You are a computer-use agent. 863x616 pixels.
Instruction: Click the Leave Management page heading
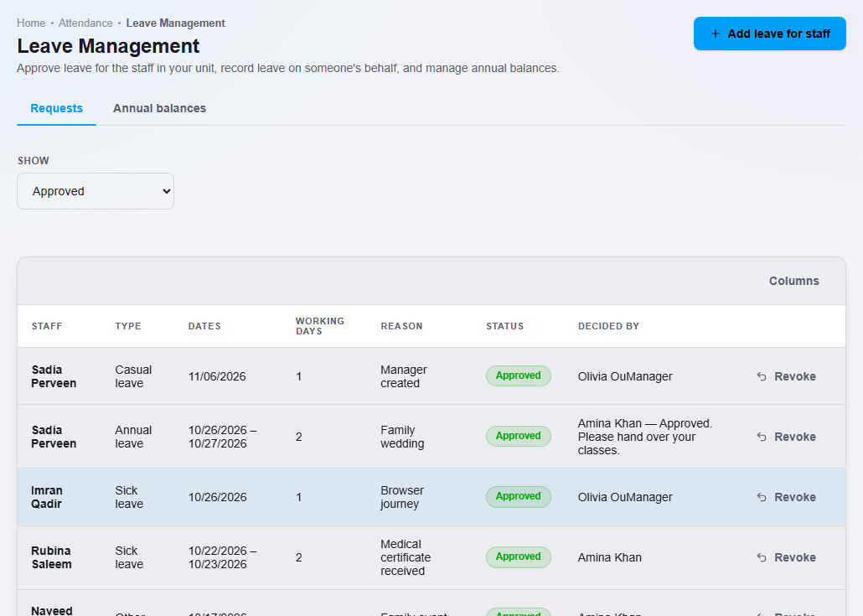click(x=108, y=46)
